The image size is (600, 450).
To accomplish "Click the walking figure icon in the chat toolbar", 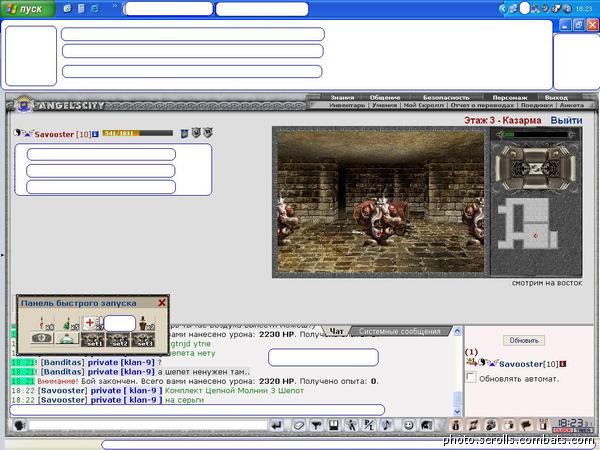I will pos(351,425).
